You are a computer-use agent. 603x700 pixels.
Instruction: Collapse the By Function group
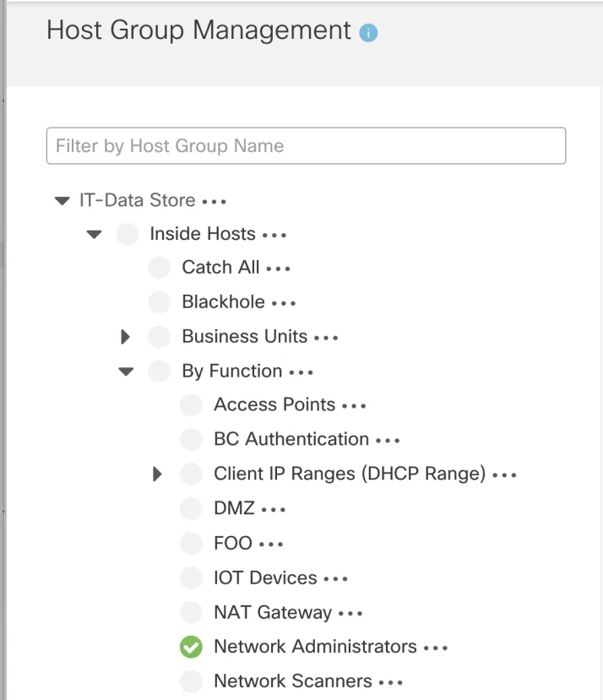[x=126, y=372]
